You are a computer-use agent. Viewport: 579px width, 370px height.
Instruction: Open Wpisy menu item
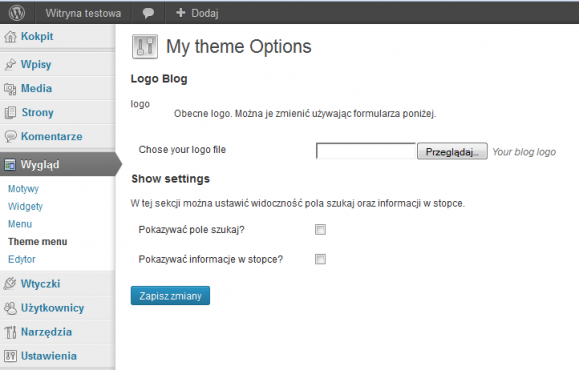point(36,64)
